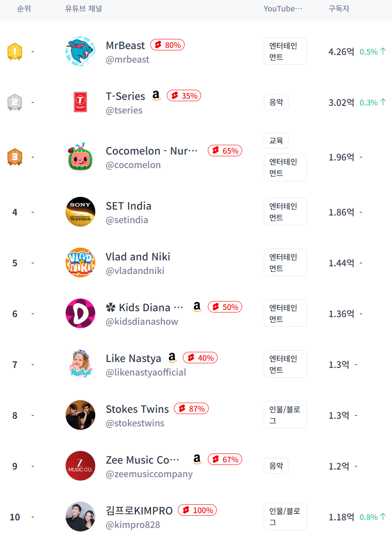Open the SET India channel link

point(128,206)
